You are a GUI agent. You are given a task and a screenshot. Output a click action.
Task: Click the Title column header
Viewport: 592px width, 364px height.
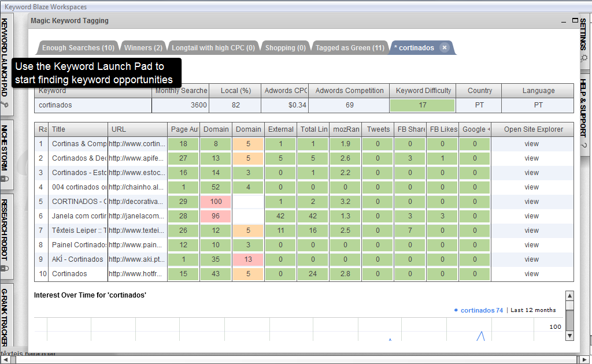point(78,129)
